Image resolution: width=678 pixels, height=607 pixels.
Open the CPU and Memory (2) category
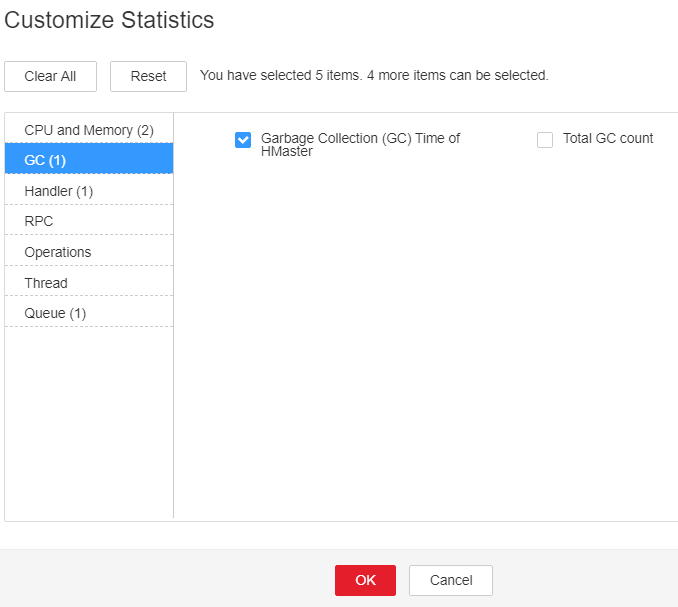click(x=89, y=130)
